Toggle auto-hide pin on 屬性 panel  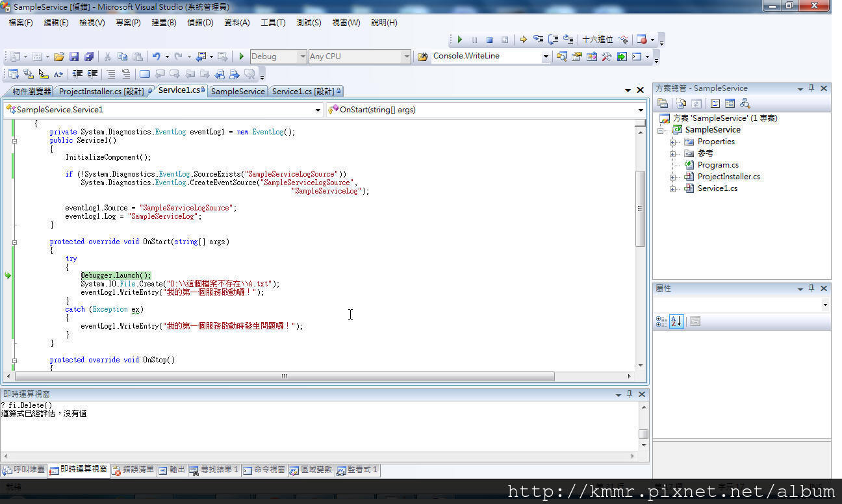tap(811, 288)
